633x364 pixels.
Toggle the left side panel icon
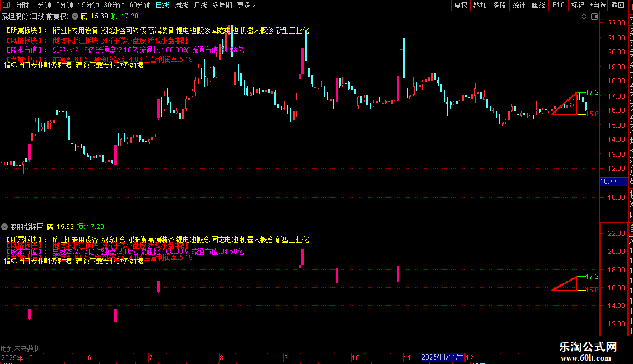(x=6, y=5)
